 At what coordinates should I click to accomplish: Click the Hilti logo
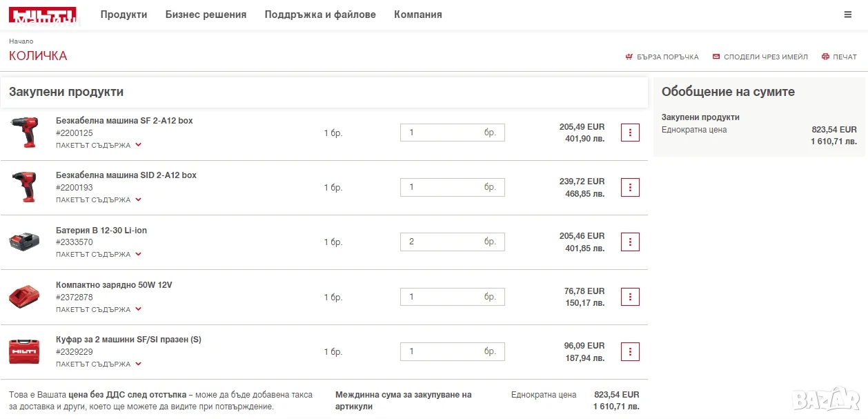(x=43, y=15)
